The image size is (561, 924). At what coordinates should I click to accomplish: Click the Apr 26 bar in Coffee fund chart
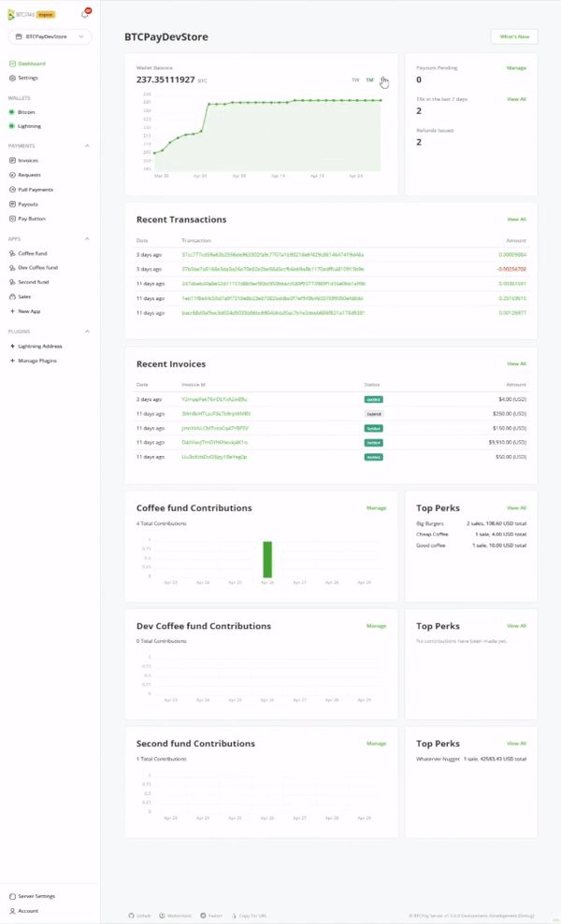click(267, 560)
